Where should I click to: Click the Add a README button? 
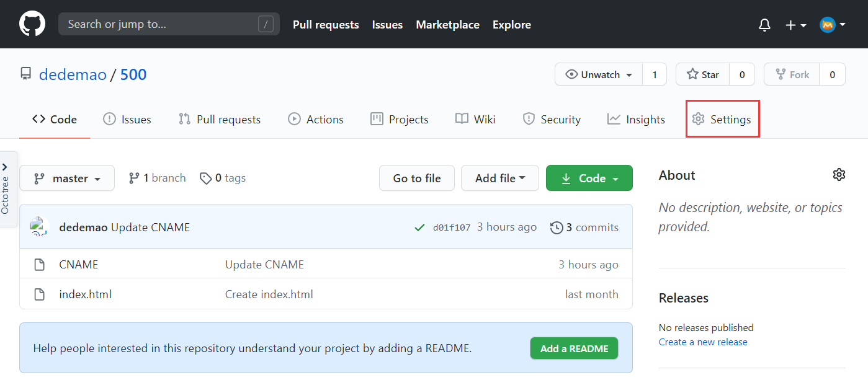tap(574, 348)
